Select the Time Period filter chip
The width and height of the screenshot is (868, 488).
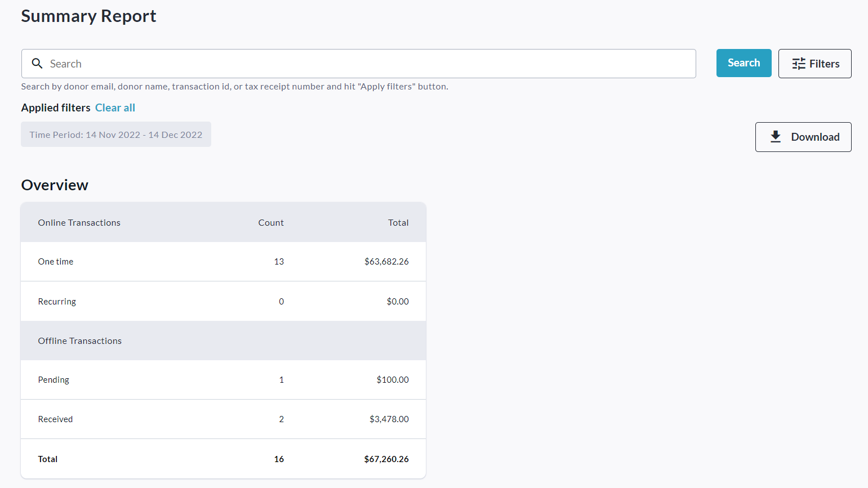point(116,135)
